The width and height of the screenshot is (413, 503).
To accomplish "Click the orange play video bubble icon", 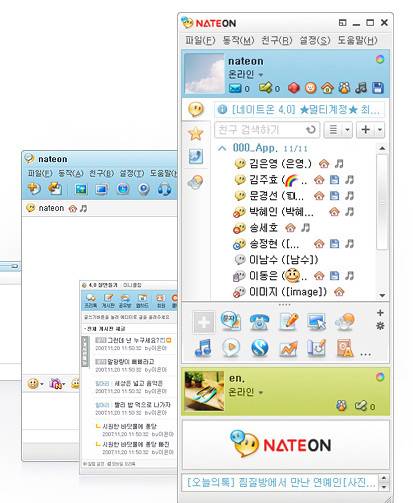I will tap(231, 347).
